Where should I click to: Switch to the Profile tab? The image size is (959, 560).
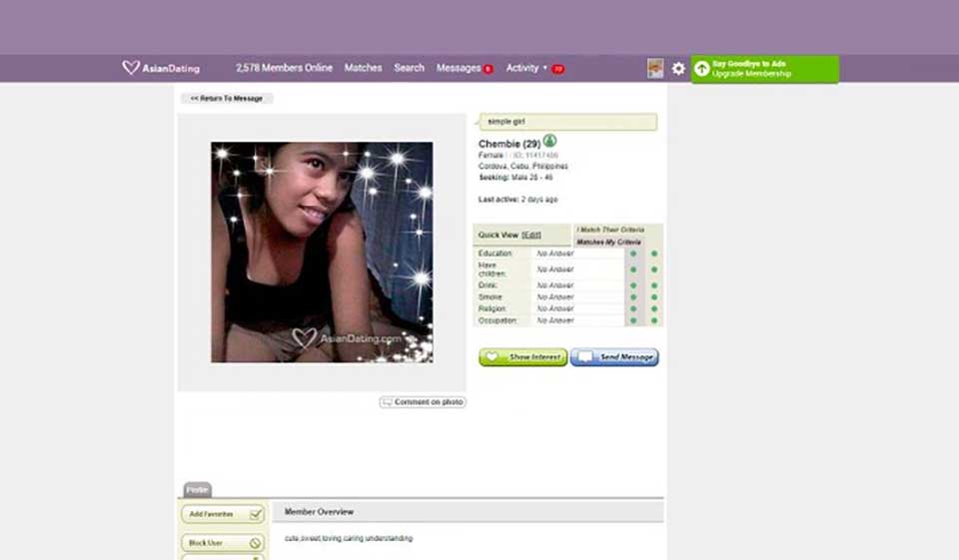[197, 489]
